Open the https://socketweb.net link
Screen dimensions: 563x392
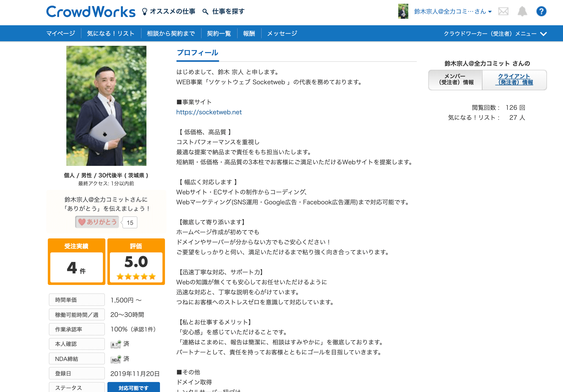tap(209, 112)
